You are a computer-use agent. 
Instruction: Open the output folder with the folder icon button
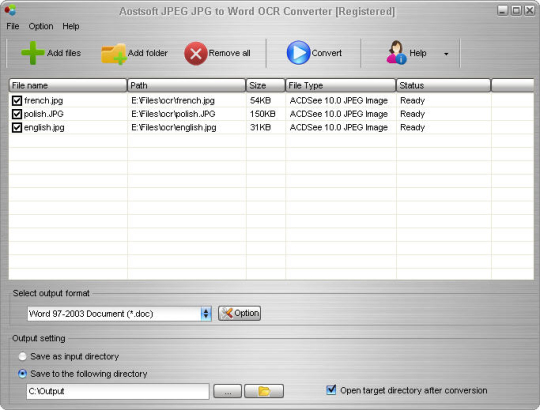point(264,391)
